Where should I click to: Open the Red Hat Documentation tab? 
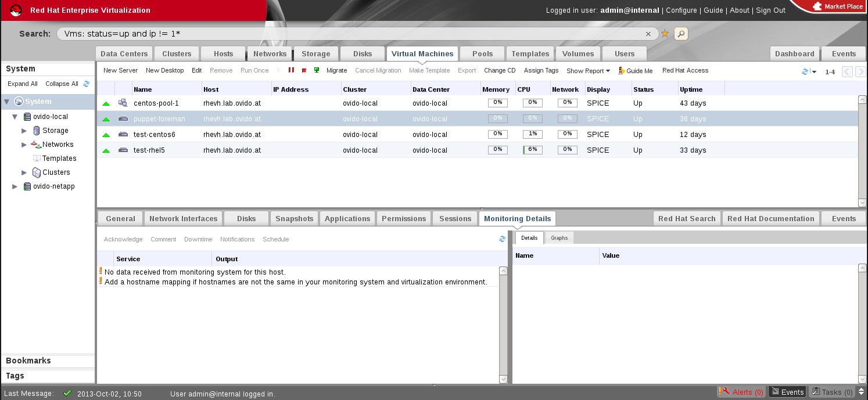pos(770,218)
